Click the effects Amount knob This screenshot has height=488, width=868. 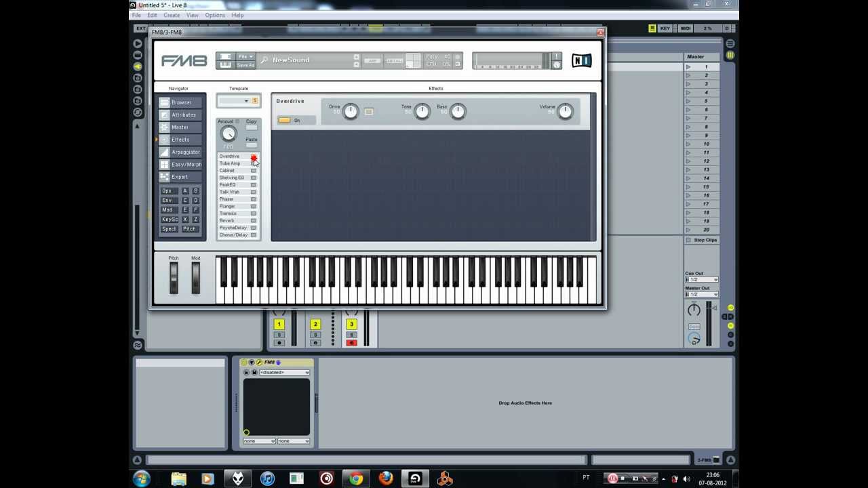pos(229,134)
